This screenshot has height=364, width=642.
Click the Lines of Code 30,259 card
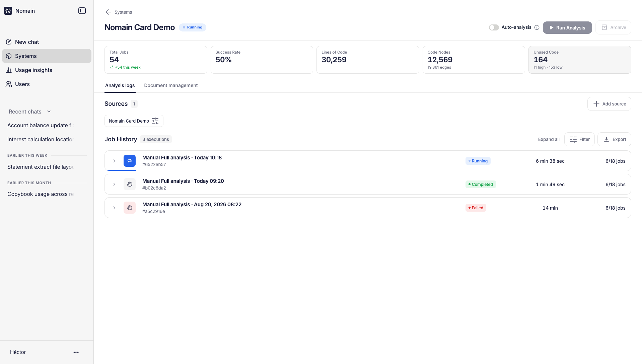pyautogui.click(x=368, y=60)
